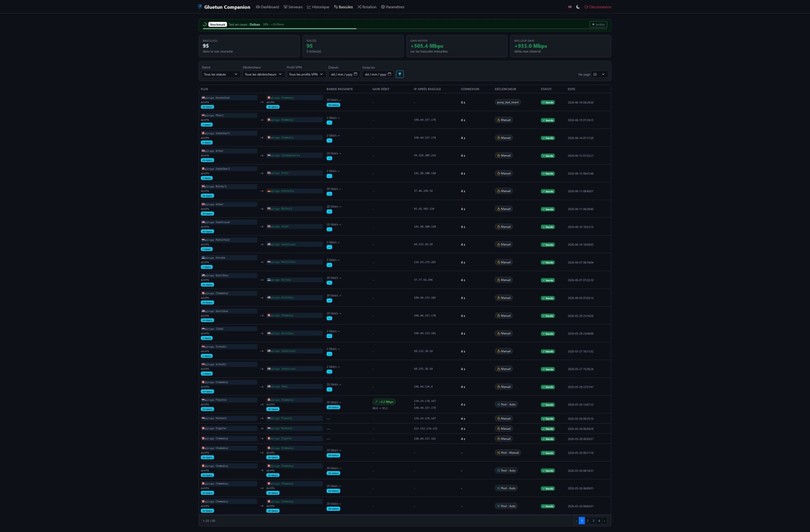Click the airvpn Imai destination server
The height and width of the screenshot is (532, 810).
[x=294, y=387]
